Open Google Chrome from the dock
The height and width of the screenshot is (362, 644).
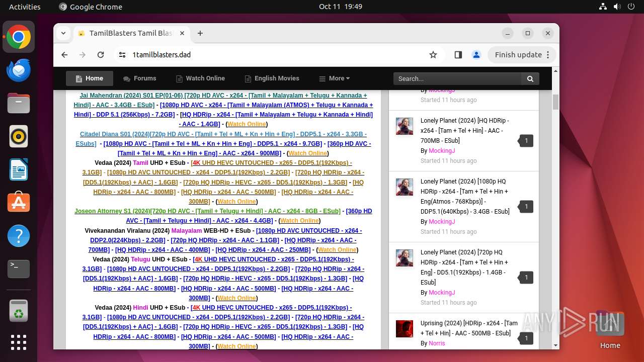pos(19,37)
